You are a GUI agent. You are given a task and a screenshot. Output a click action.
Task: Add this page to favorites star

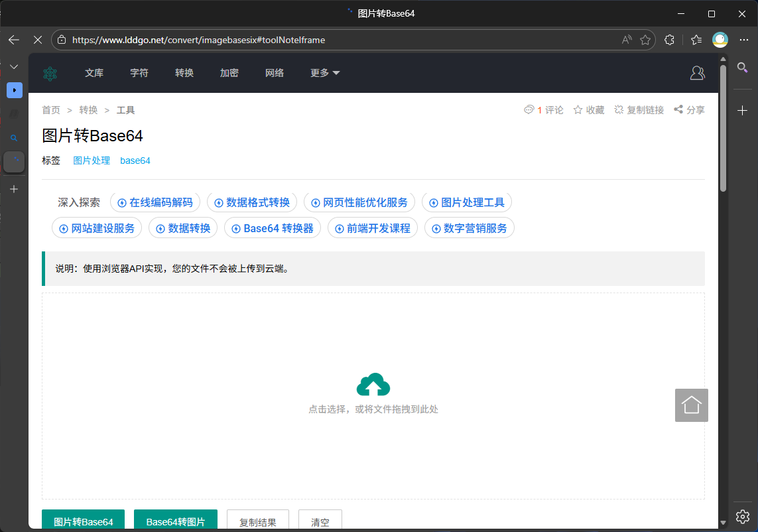(x=645, y=40)
